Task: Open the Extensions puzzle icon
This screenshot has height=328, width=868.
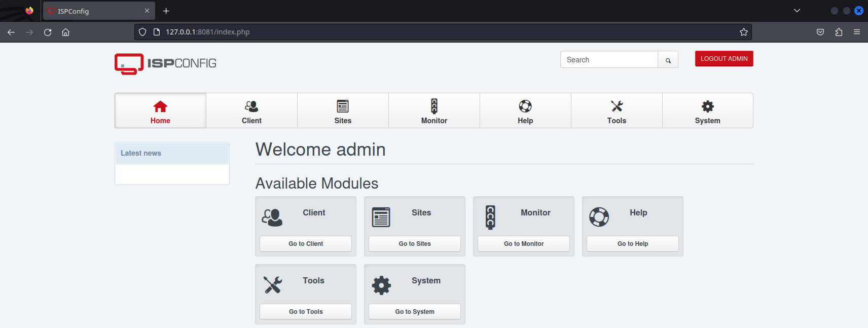Action: 839,32
